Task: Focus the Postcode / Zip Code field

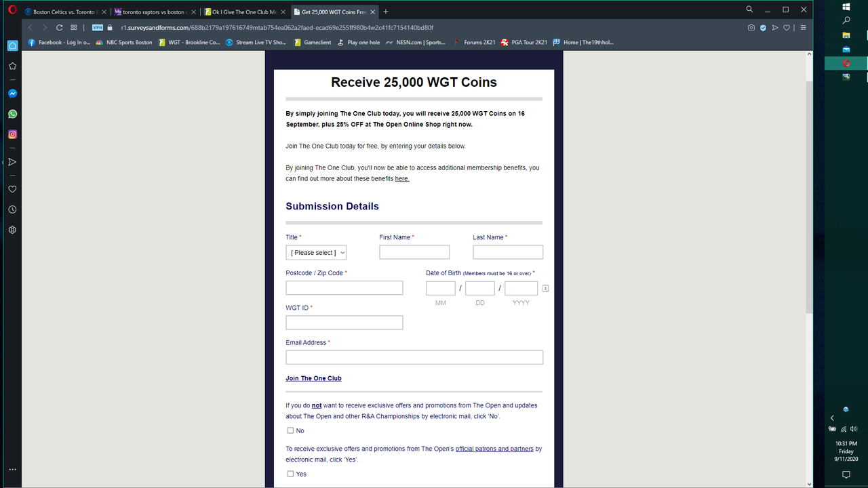Action: [344, 288]
